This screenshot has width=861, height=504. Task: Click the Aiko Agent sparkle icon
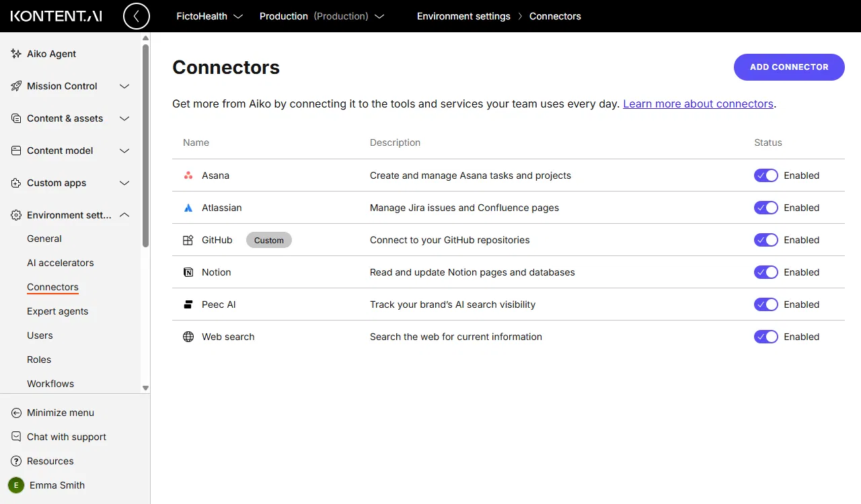coord(16,54)
